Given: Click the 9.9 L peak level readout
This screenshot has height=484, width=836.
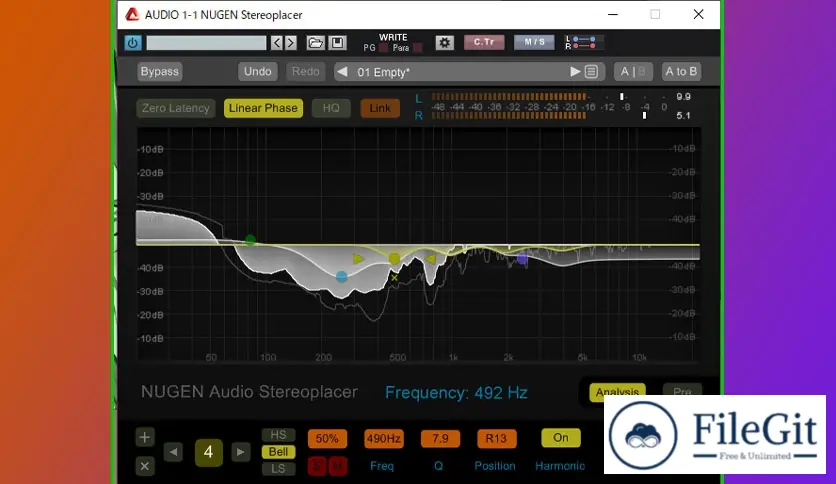Looking at the screenshot, I should (x=684, y=97).
